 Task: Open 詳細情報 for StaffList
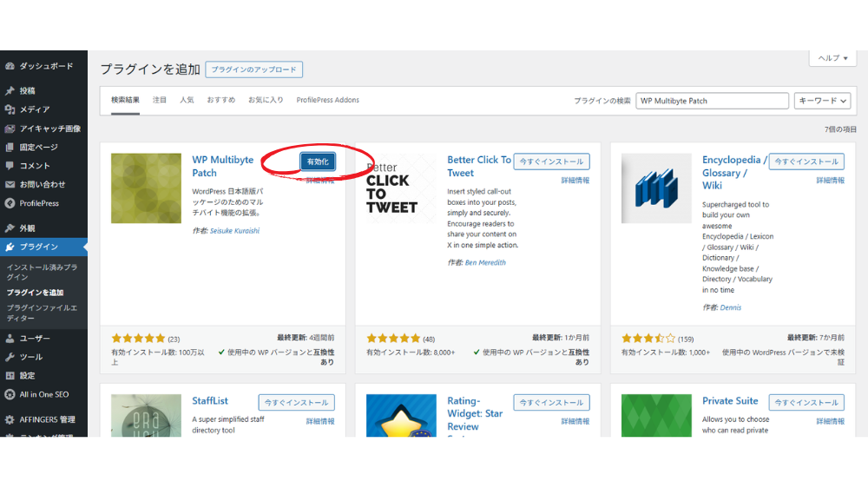tap(320, 421)
